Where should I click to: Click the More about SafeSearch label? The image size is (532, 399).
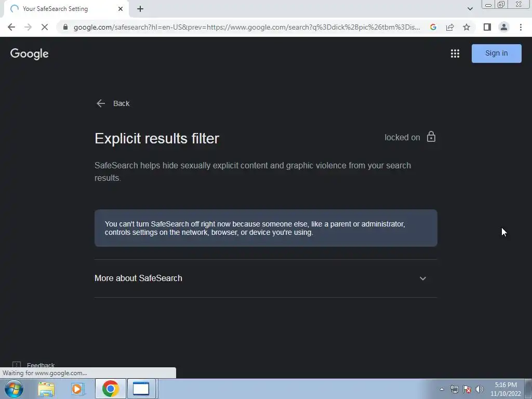pyautogui.click(x=138, y=278)
